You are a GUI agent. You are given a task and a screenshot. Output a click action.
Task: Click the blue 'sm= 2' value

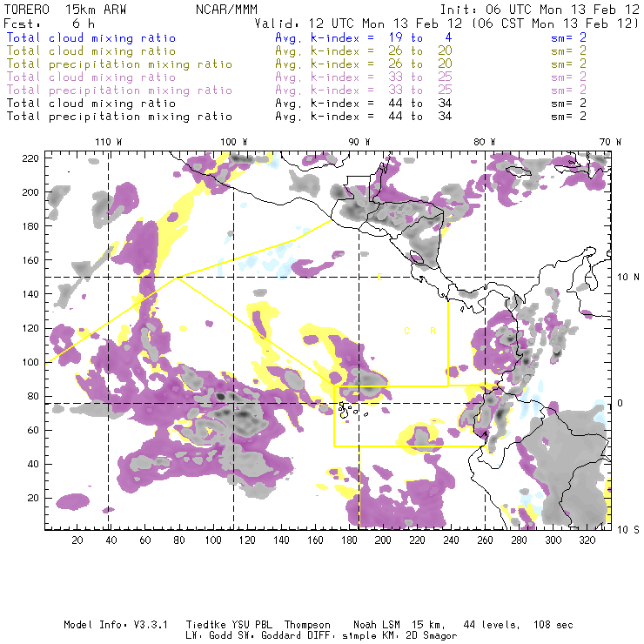tap(568, 37)
